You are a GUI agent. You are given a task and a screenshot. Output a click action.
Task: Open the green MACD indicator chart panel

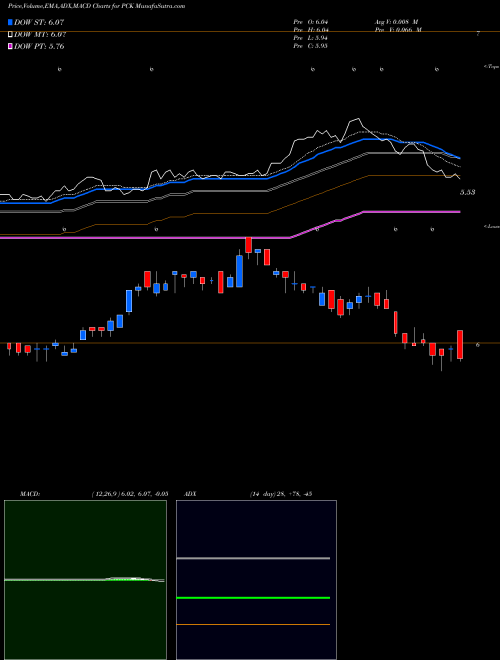pos(85,580)
